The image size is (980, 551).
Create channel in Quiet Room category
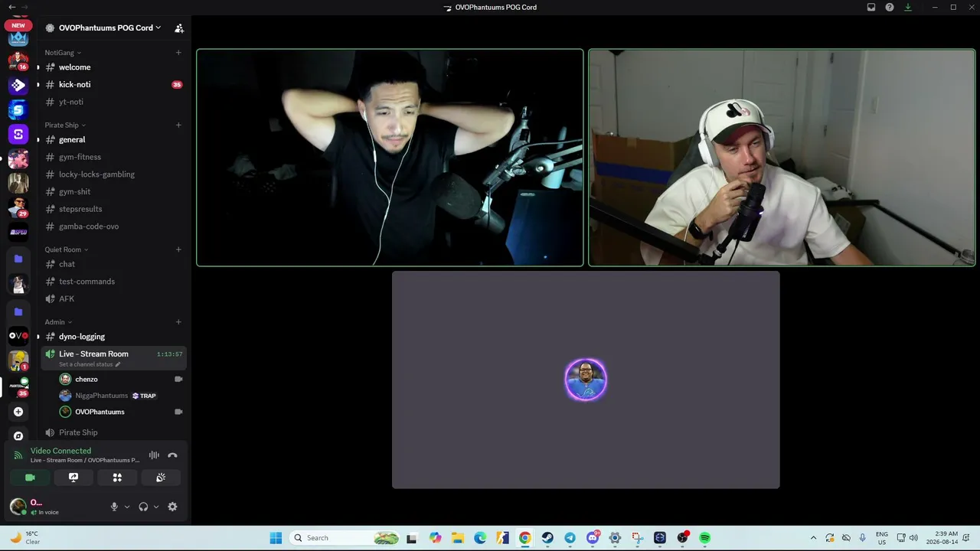[x=178, y=249]
